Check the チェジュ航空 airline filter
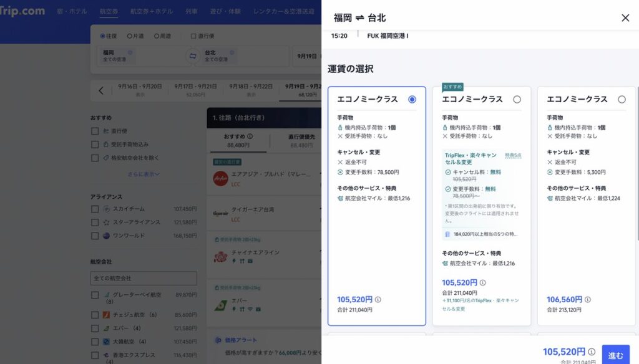639x364 pixels. click(x=95, y=315)
